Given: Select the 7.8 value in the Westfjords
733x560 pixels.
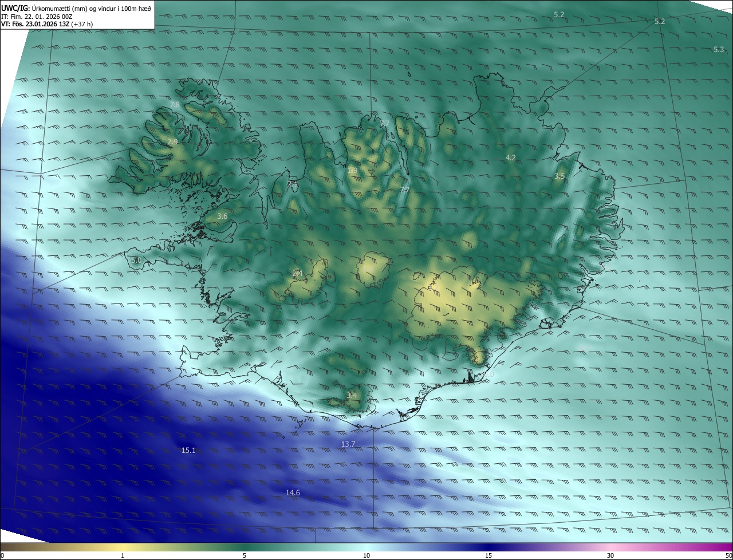Looking at the screenshot, I should pyautogui.click(x=175, y=105).
